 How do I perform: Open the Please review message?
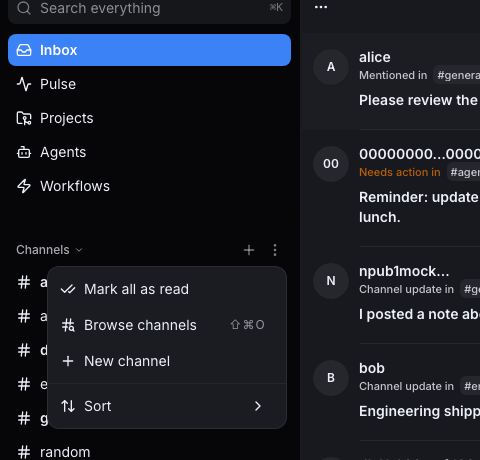pyautogui.click(x=419, y=100)
